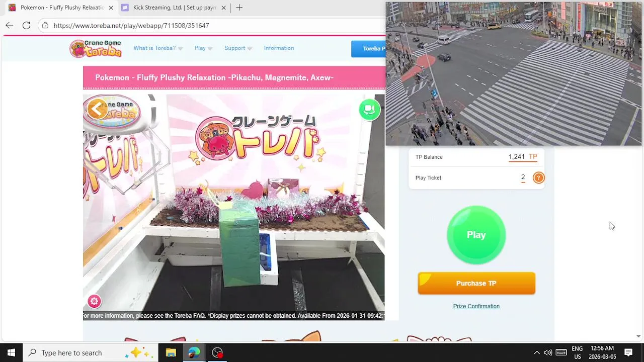Click the Play Ticket count 2
644x362 pixels.
(x=523, y=177)
